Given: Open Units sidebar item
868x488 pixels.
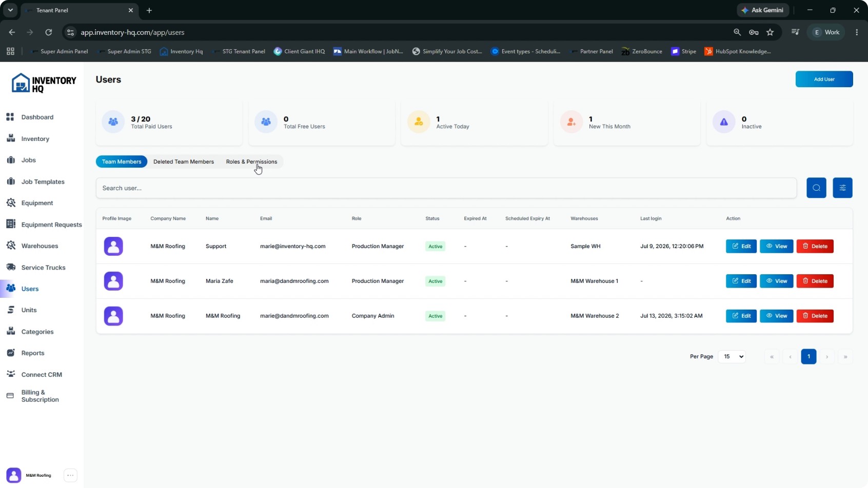Looking at the screenshot, I should tap(29, 310).
